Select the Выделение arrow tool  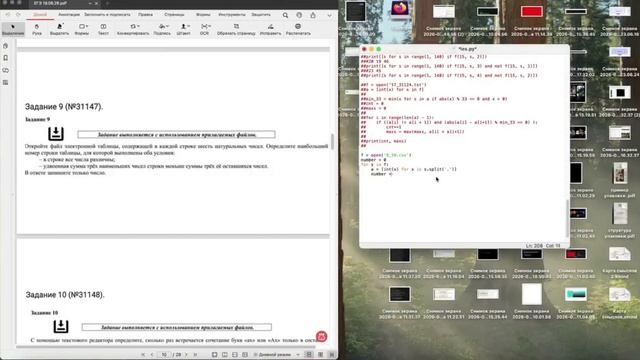point(13,29)
